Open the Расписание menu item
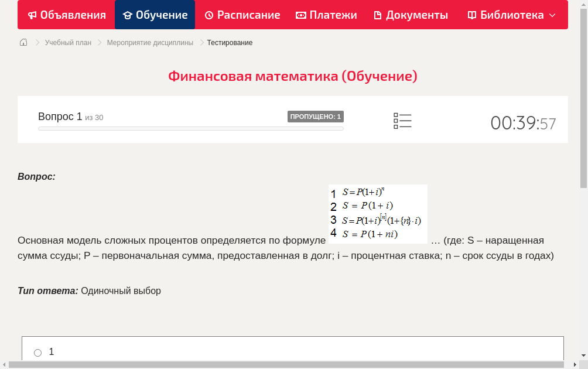This screenshot has width=588, height=369. pyautogui.click(x=242, y=15)
